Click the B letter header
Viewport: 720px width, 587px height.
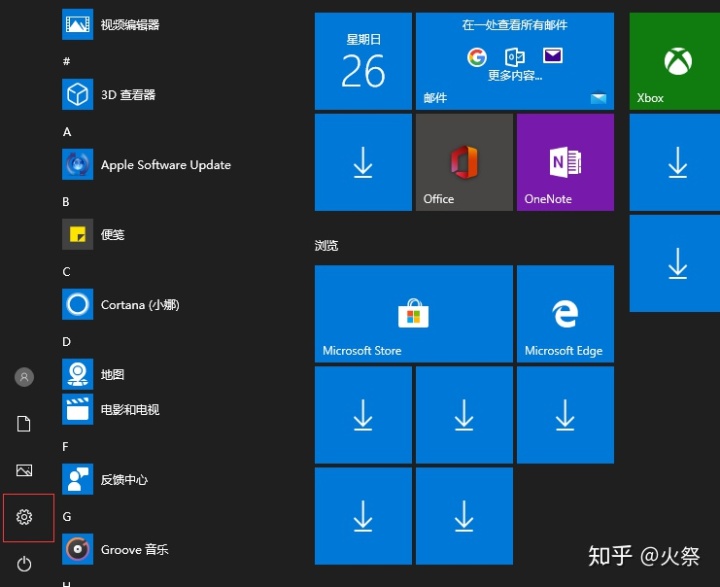point(66,202)
